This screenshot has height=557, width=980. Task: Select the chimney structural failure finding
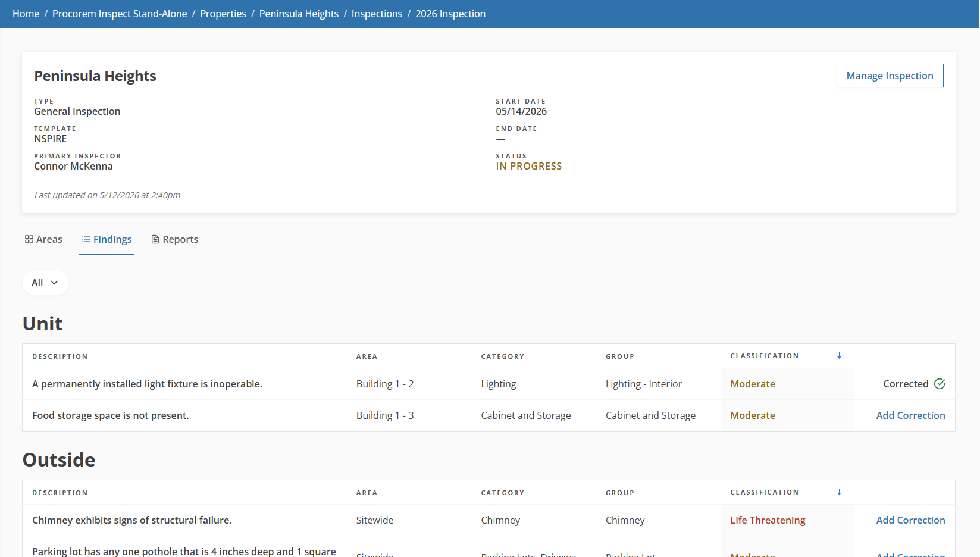pyautogui.click(x=132, y=520)
